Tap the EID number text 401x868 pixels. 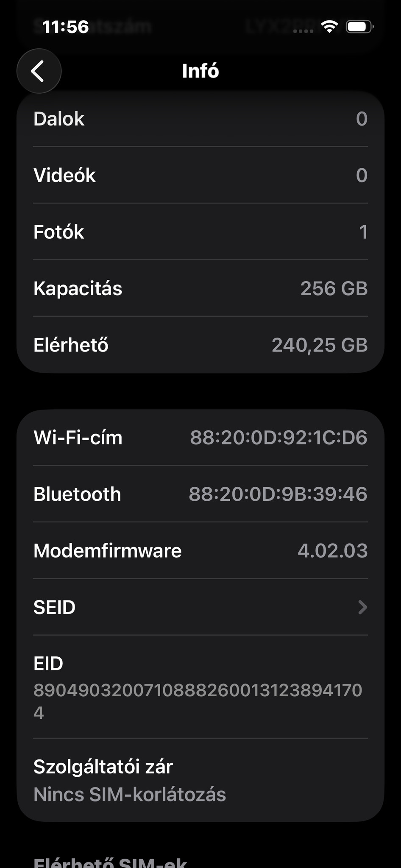click(198, 690)
